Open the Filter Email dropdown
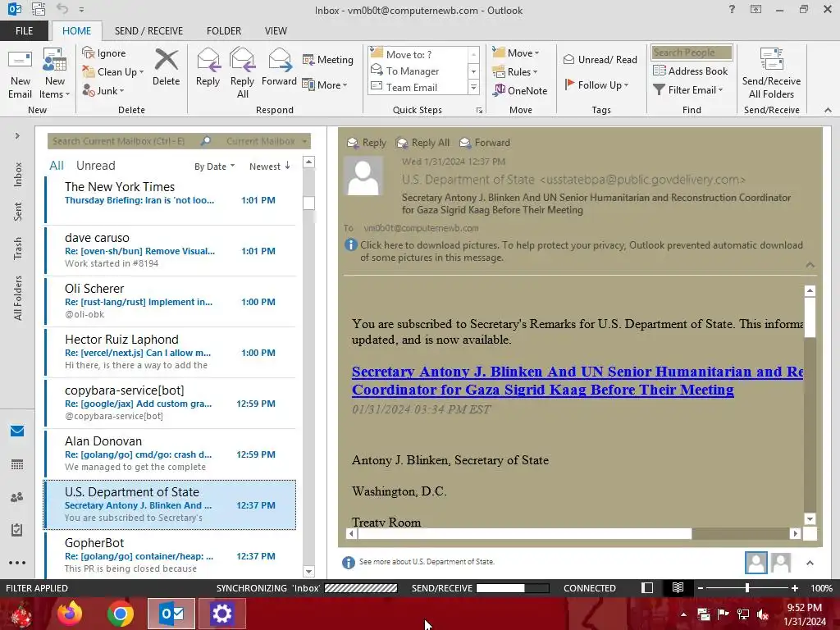Image resolution: width=840 pixels, height=630 pixels. pos(688,89)
